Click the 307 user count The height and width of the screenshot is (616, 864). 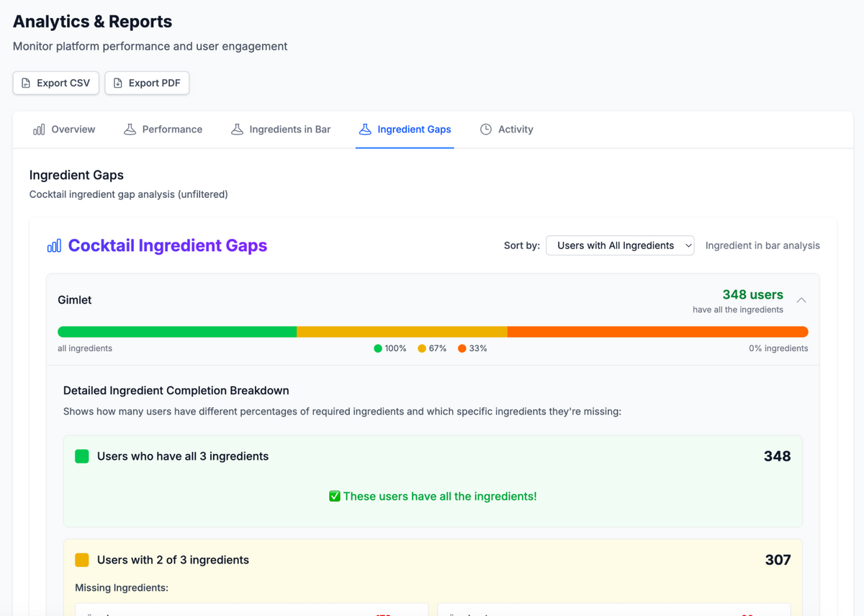(778, 560)
